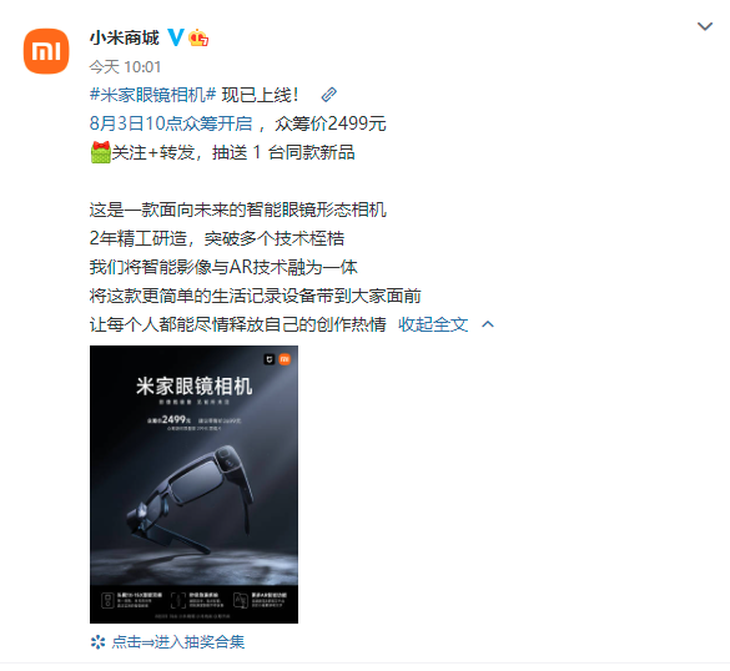730x671 pixels.
Task: Click the Mijia shield logo in poster
Action: coord(270,359)
